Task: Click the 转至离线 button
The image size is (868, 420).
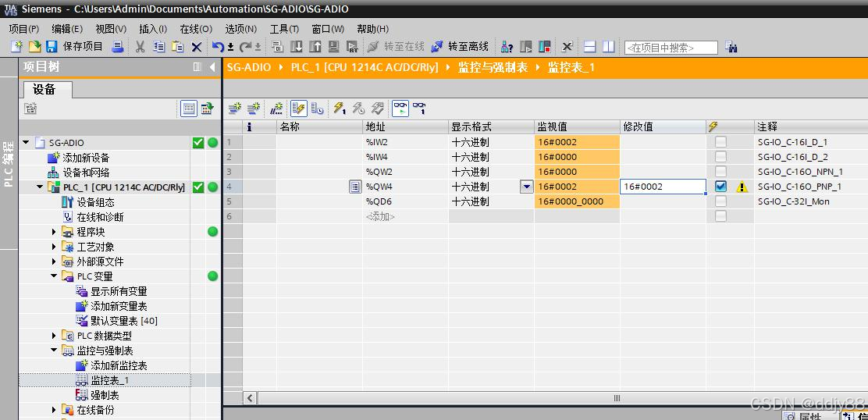Action: 460,47
